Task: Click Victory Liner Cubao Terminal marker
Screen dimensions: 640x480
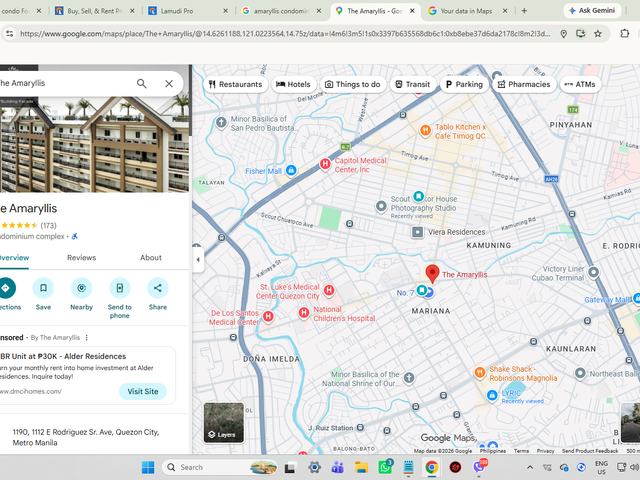Action: click(593, 272)
